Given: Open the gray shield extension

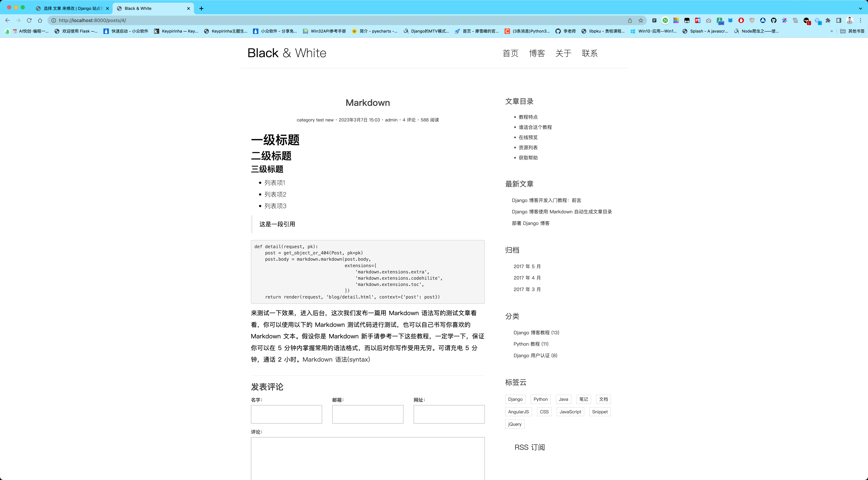Looking at the screenshot, I should pos(752,20).
